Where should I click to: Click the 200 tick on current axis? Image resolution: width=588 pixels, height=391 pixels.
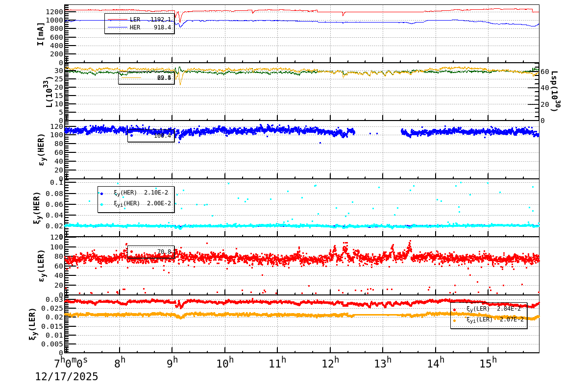pyautogui.click(x=56, y=54)
